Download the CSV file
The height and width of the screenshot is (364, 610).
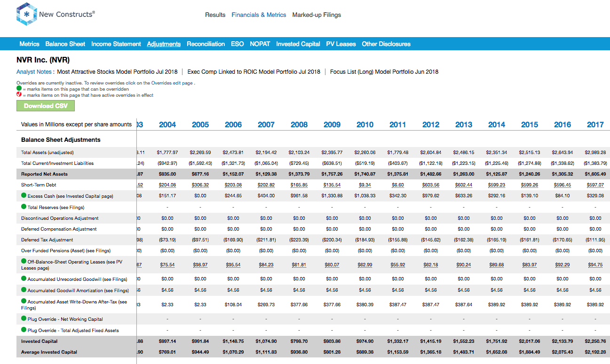coord(46,106)
